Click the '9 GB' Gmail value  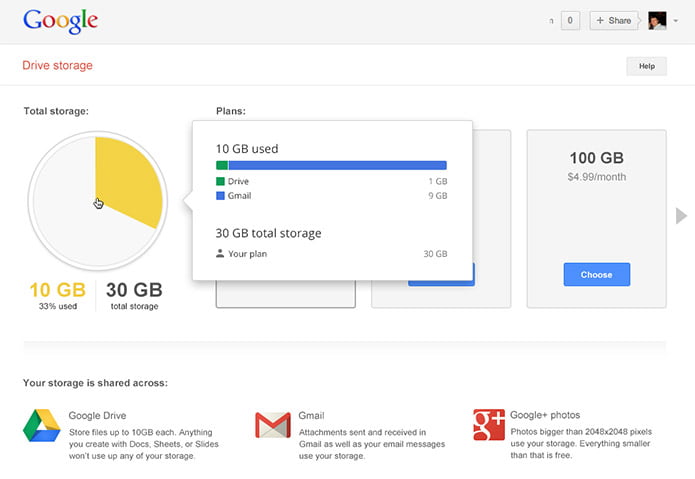tap(438, 195)
